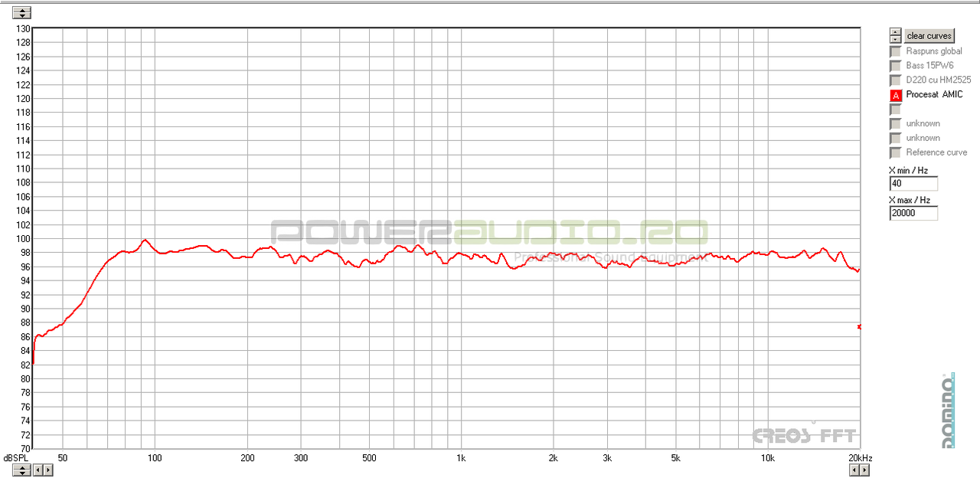Screen dimensions: 980x478
Task: Click the right arrow button beside the dBSPL spinner
Action: 48,470
